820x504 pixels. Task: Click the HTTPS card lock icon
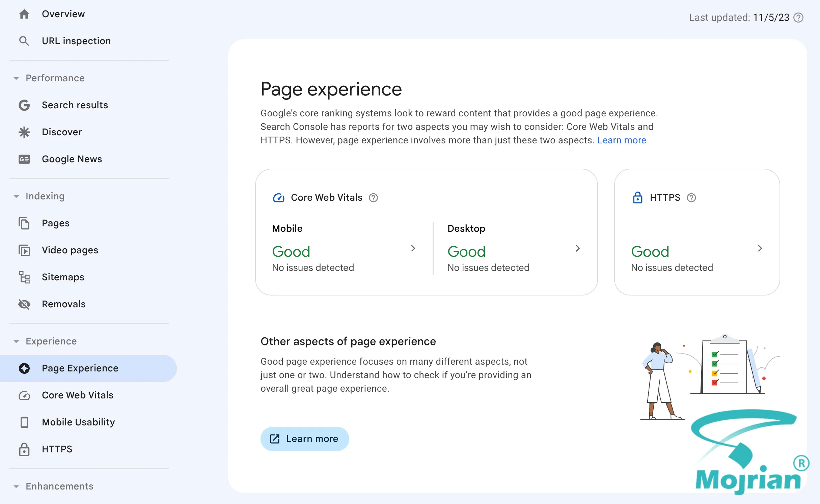point(637,198)
